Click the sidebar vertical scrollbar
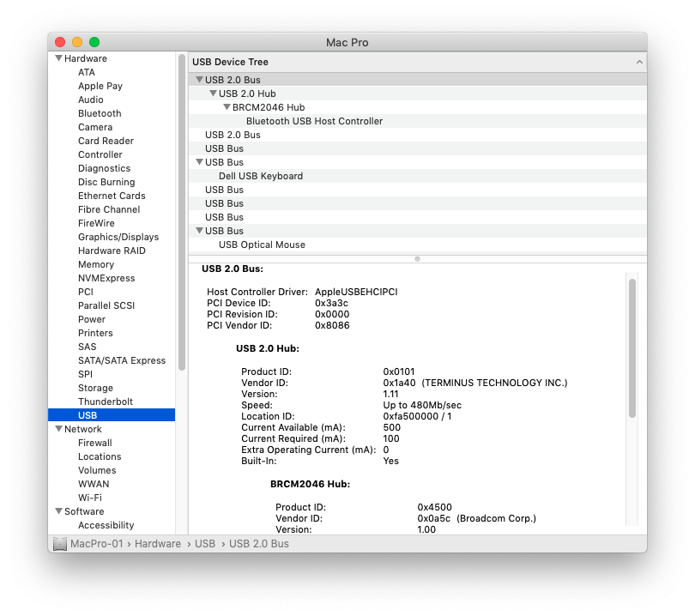Screen dimensions: 695x616 [x=182, y=212]
